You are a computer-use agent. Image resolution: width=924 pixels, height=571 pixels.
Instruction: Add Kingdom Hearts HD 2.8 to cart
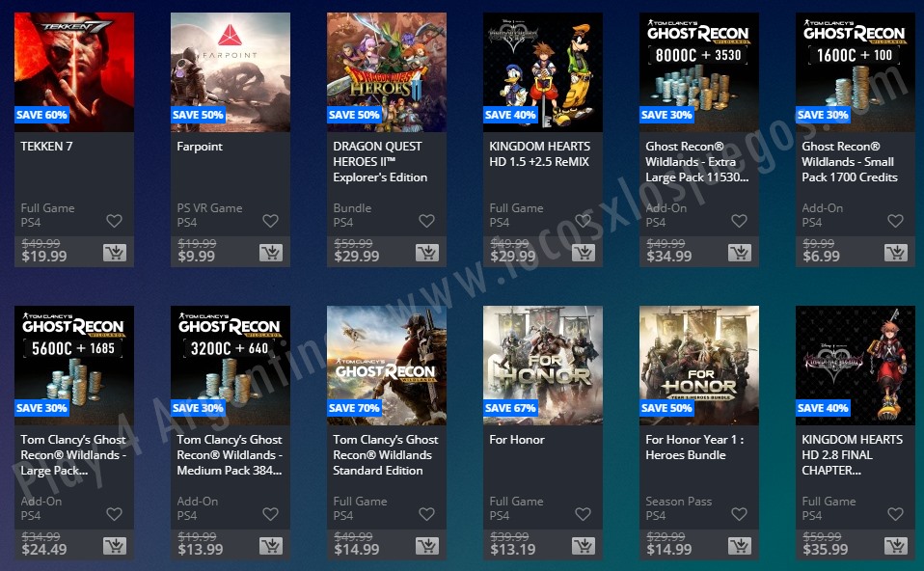coord(896,546)
